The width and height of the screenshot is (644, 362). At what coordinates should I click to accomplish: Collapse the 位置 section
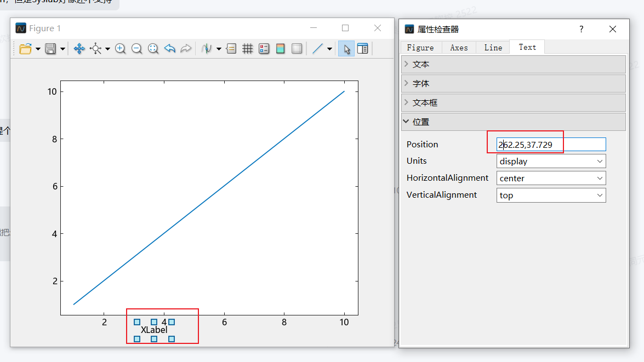(514, 122)
